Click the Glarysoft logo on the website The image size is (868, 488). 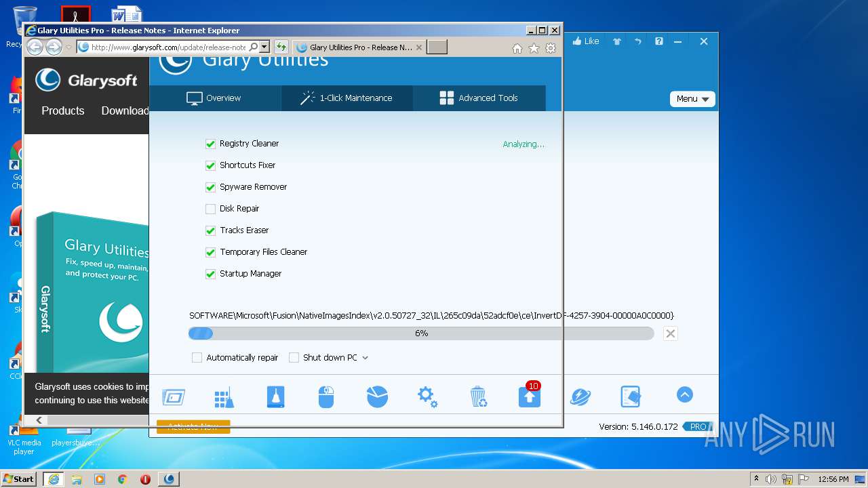pyautogui.click(x=86, y=80)
